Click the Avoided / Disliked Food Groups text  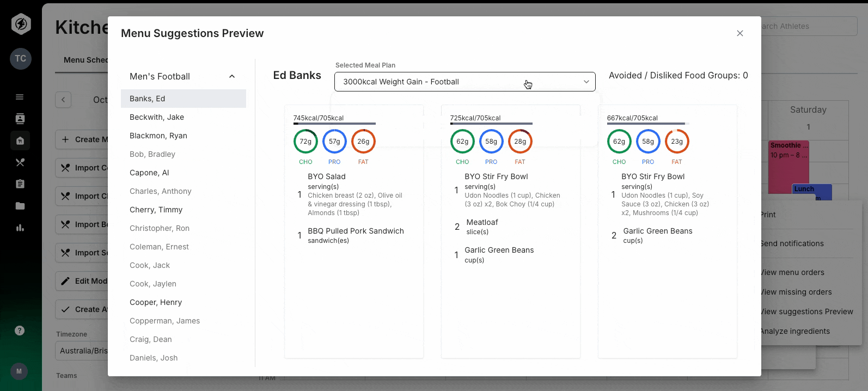click(x=678, y=76)
